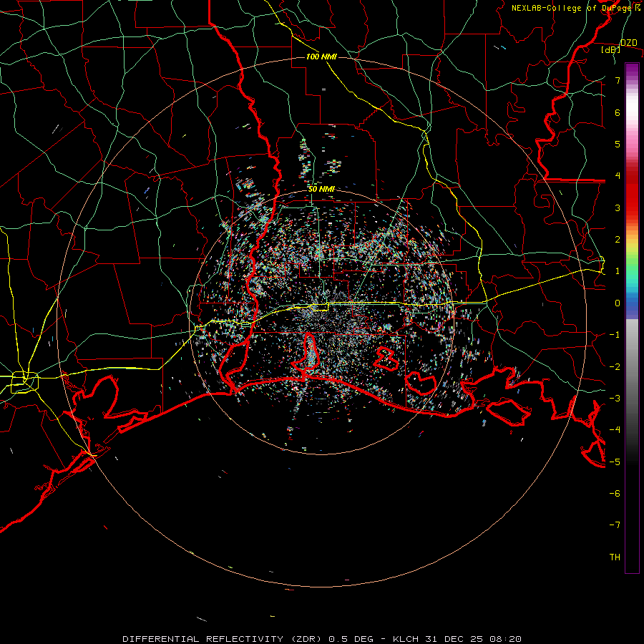Click the 7 value on the color scale
644x644 pixels.
618,80
